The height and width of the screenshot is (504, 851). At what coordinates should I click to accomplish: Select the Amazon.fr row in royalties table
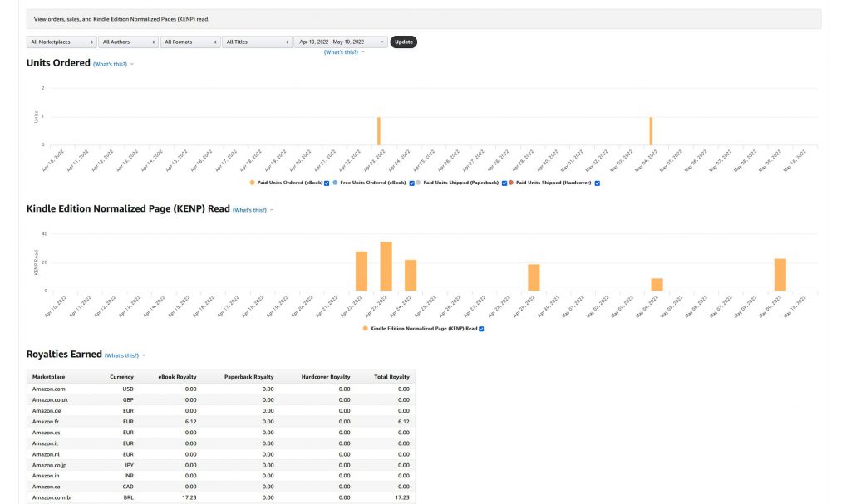[x=220, y=422]
